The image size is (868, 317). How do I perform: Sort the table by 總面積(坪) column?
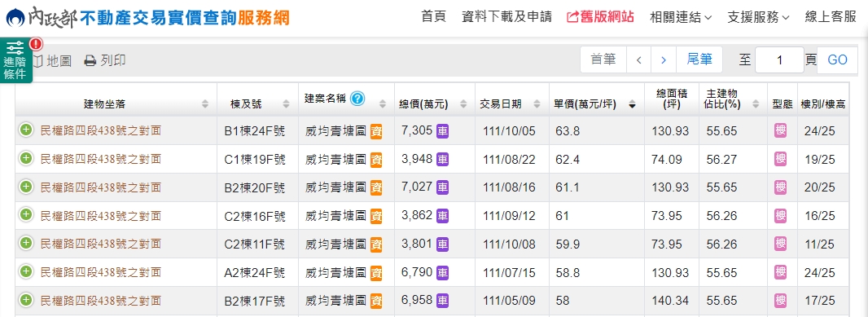point(672,99)
